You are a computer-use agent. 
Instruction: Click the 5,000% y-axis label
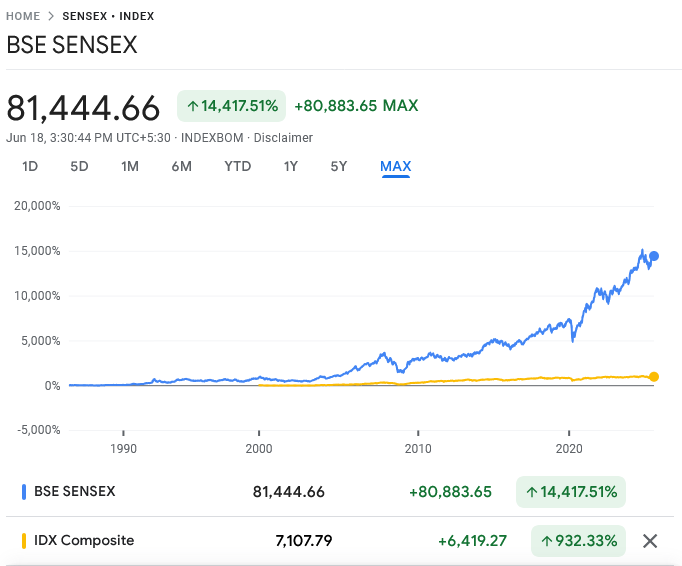click(41, 341)
